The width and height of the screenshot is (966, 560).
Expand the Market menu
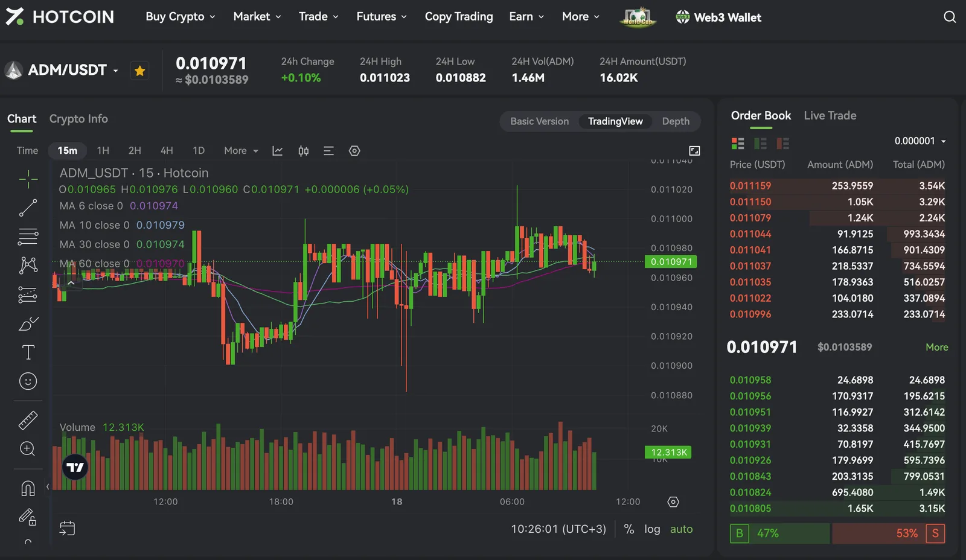pos(257,17)
